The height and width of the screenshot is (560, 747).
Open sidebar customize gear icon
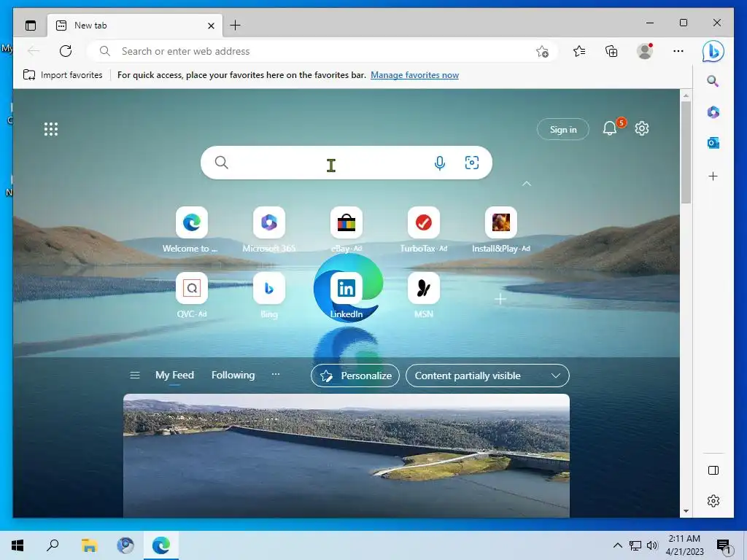coord(713,501)
